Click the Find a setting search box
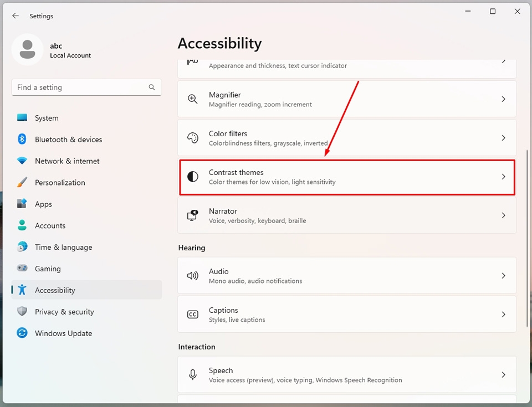 pyautogui.click(x=86, y=87)
